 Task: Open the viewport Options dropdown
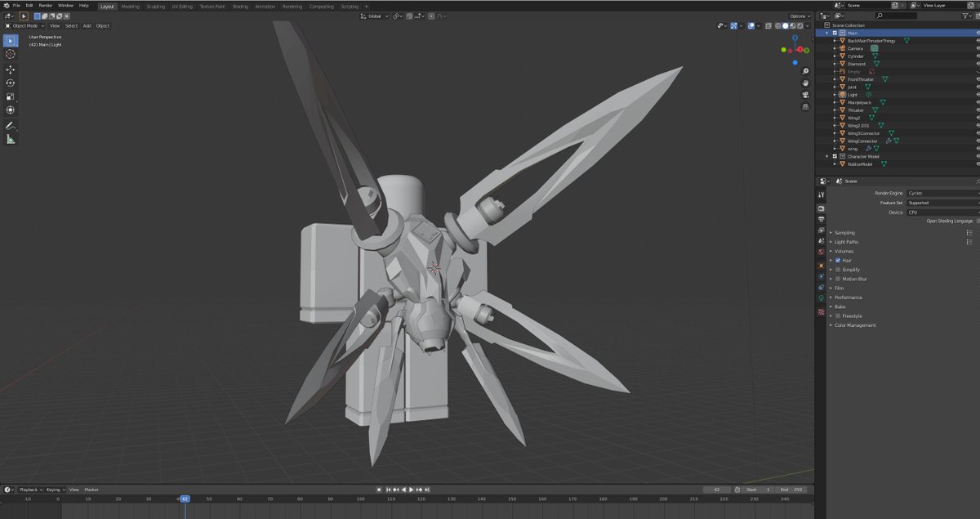(800, 16)
